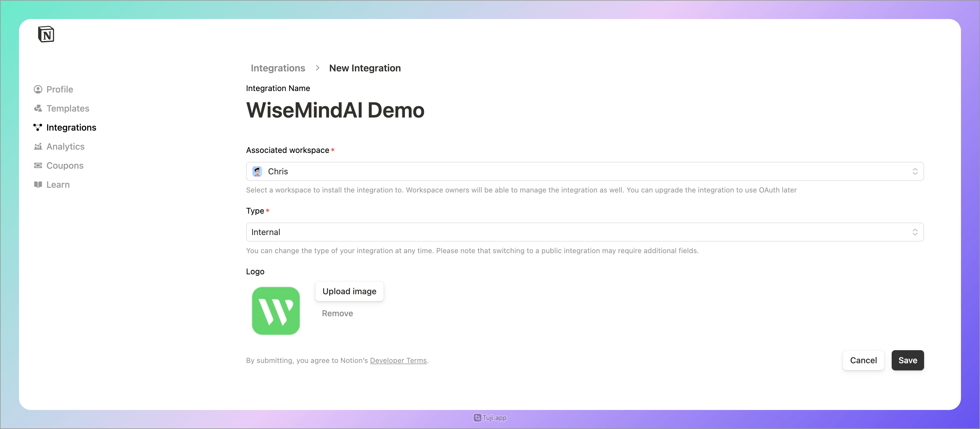The height and width of the screenshot is (429, 980).
Task: Edit the WiseMindAI Demo name field
Action: 335,110
